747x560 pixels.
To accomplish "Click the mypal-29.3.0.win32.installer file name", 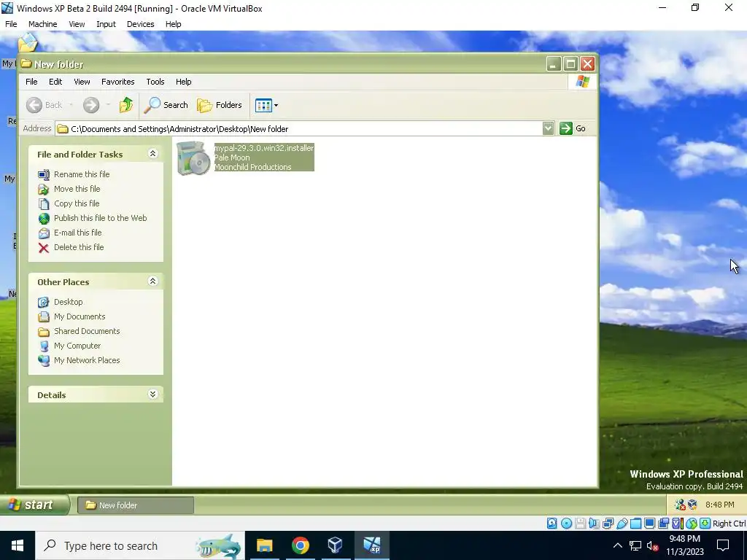I will point(264,148).
